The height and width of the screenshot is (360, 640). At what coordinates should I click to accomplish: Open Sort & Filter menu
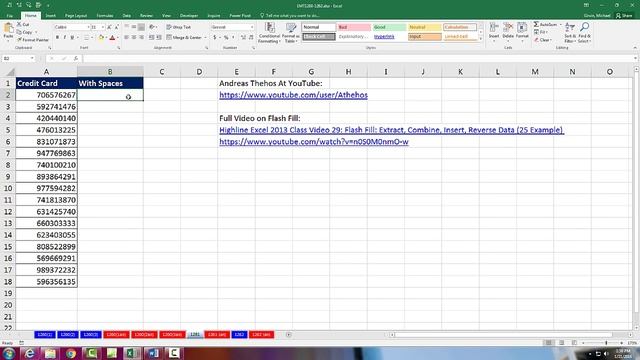coord(570,33)
